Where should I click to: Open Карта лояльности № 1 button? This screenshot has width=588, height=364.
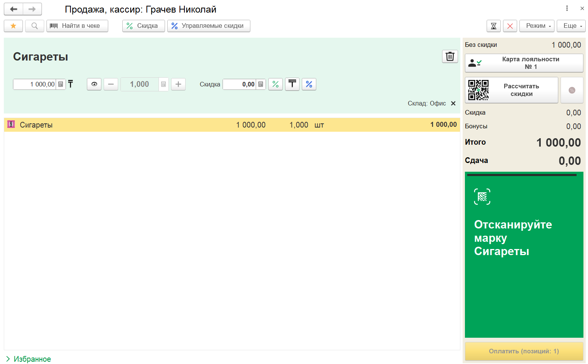[524, 63]
